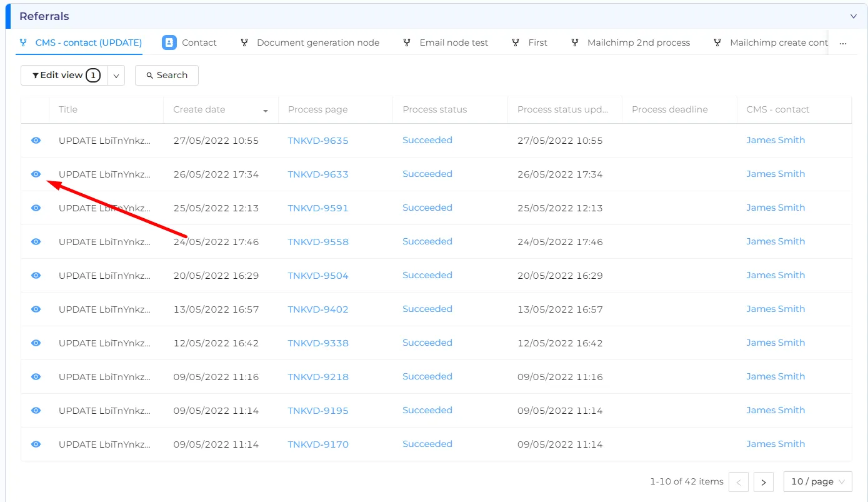
Task: Open the eye icon for row TNKVD-9170
Action: coord(36,444)
